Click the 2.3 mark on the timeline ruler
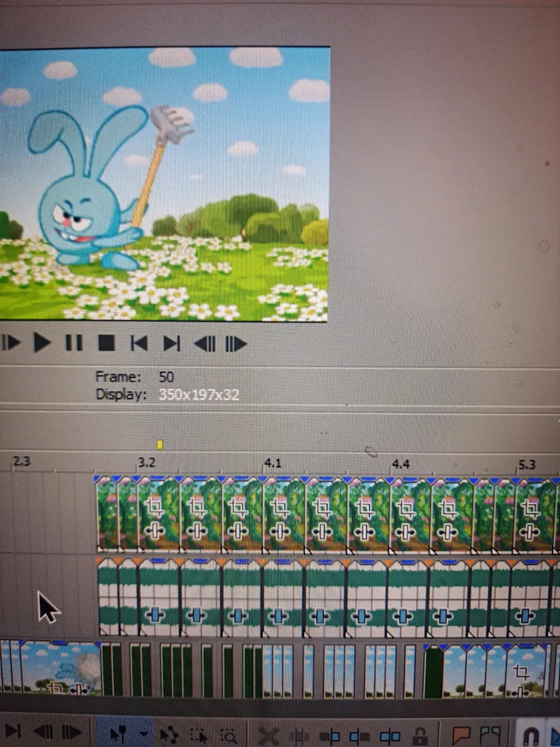 (22, 461)
